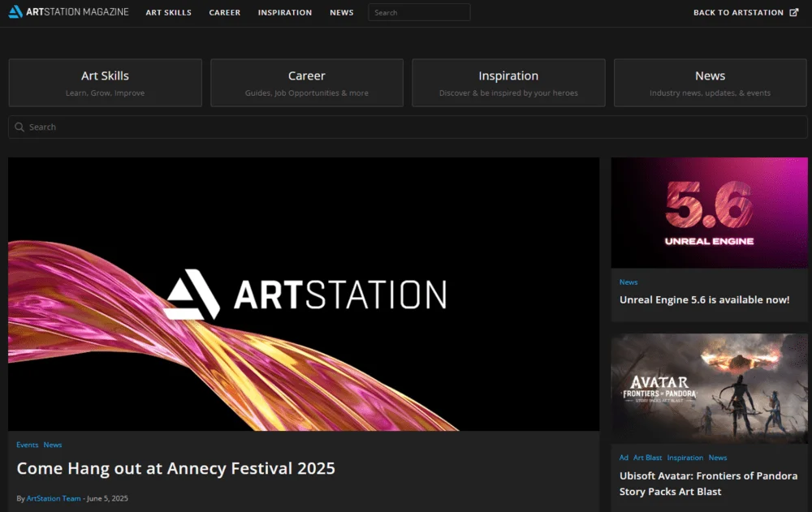Screen dimensions: 812x512
Task: Open the Avatar Frontiers of Pandora thumbnail
Action: [709, 388]
